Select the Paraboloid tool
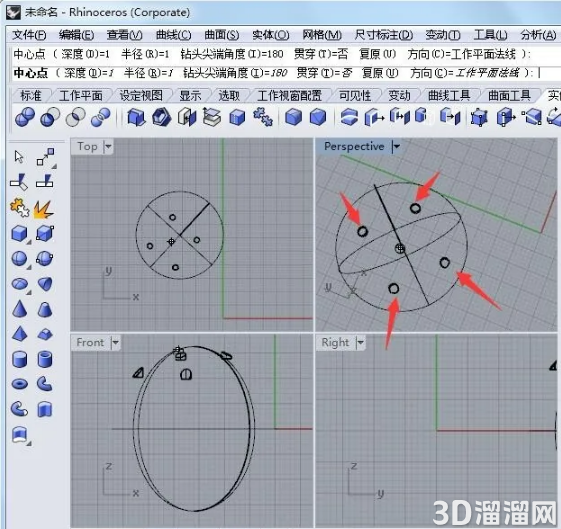This screenshot has height=529, width=561. click(45, 284)
